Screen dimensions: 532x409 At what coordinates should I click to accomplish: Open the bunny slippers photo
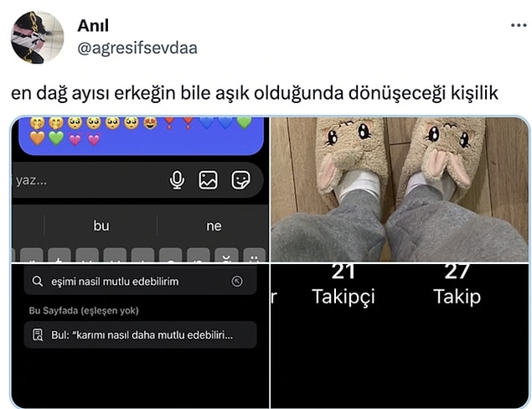[400, 189]
